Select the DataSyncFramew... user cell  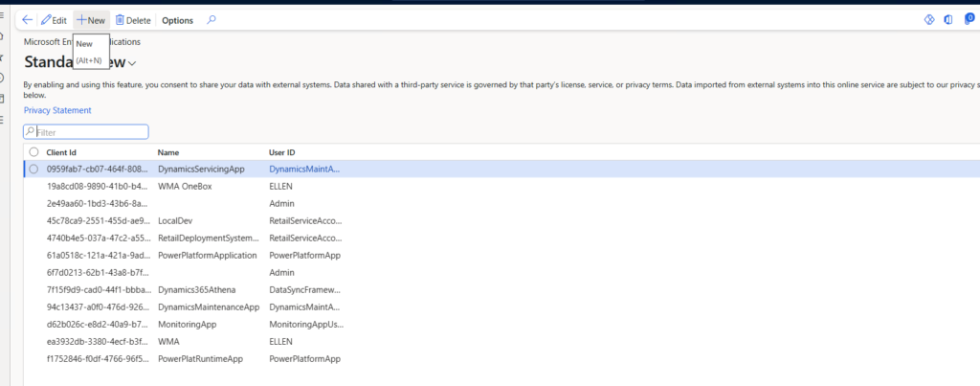point(304,290)
